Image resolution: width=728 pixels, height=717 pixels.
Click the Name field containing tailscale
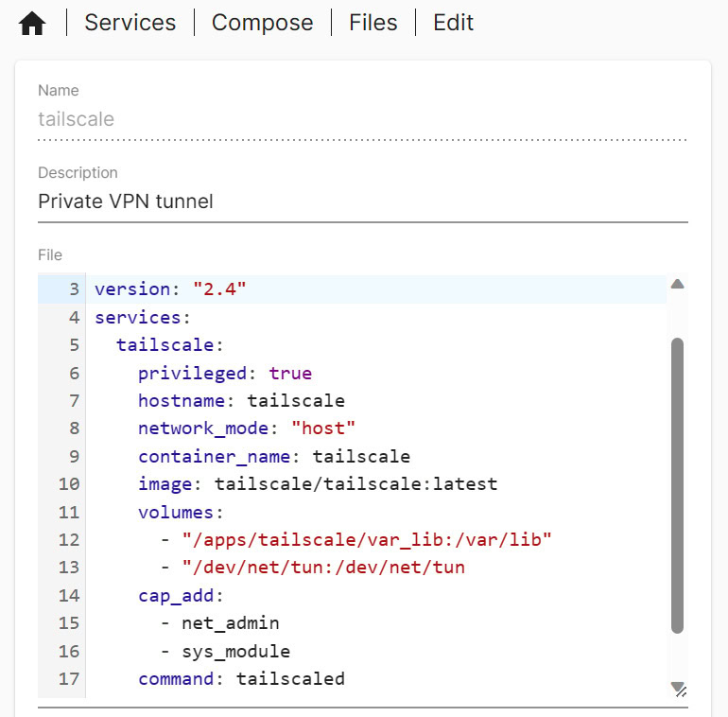(362, 119)
